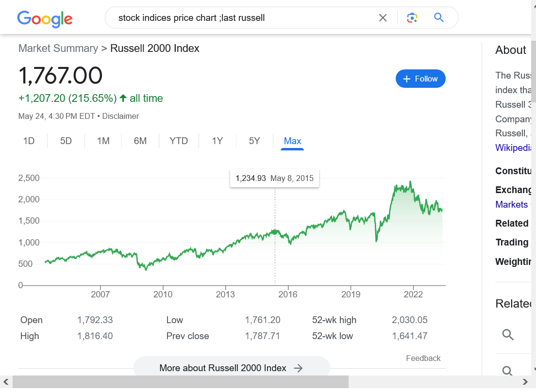This screenshot has width=536, height=392.
Task: Select the YTD chart range
Action: coord(179,141)
